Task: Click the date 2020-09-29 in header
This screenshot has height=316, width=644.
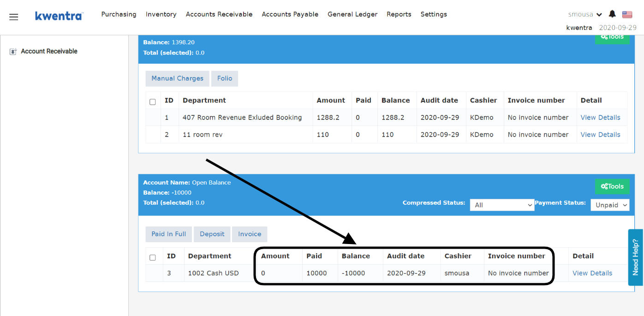Action: click(x=618, y=28)
